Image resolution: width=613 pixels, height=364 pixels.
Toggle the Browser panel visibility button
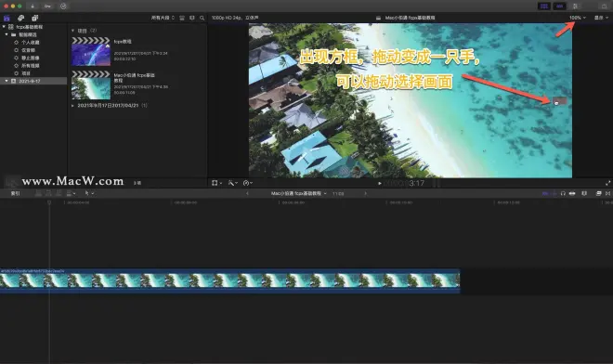(544, 6)
